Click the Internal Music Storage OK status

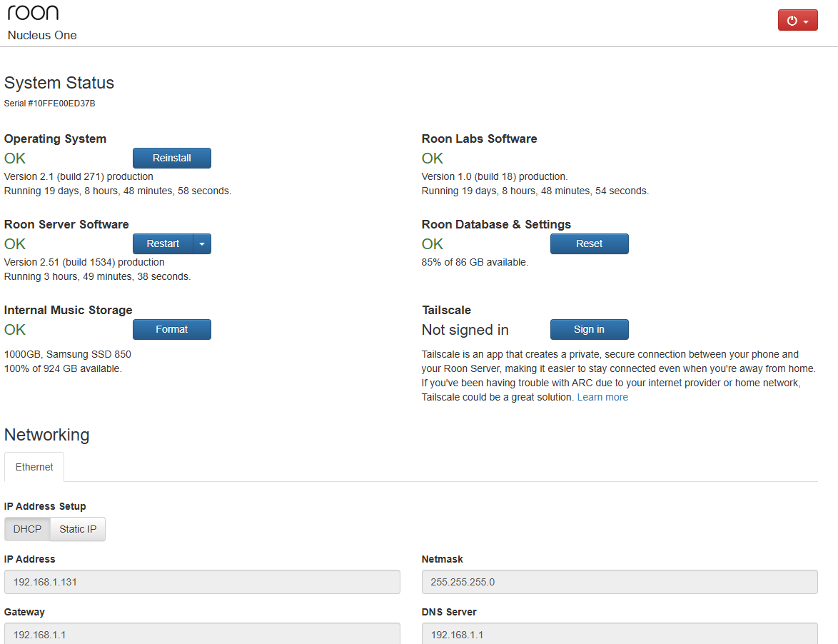tap(15, 330)
